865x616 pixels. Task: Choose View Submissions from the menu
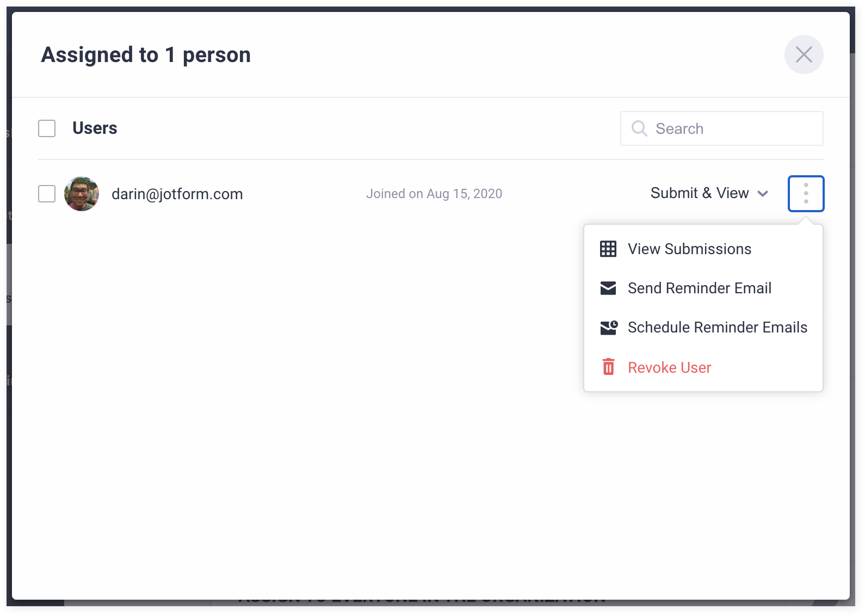click(689, 249)
